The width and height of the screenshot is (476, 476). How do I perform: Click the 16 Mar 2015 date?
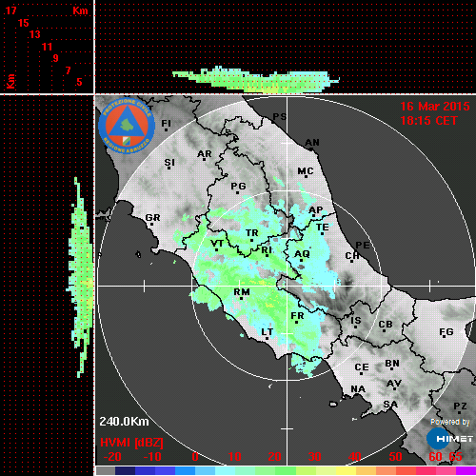tap(435, 107)
